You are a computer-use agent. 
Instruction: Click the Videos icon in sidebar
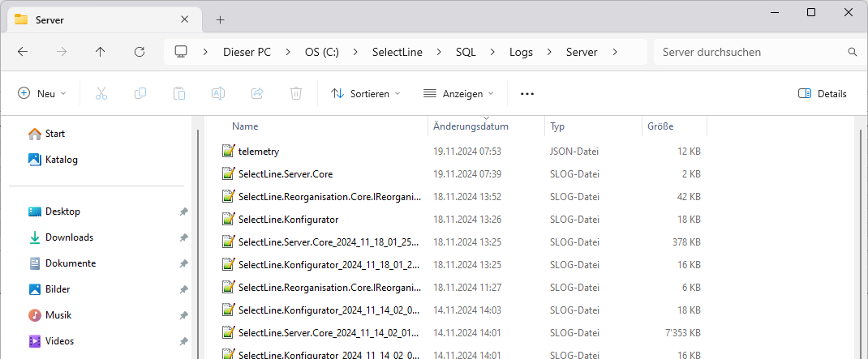pos(35,341)
